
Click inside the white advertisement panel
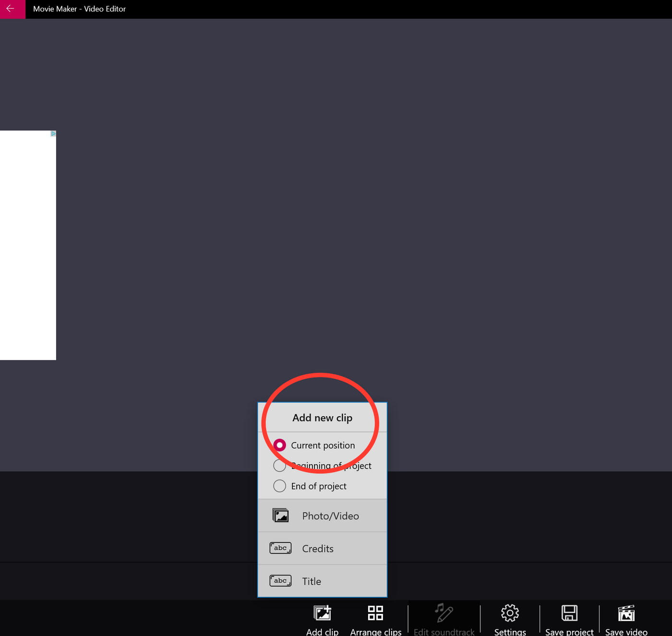point(27,245)
